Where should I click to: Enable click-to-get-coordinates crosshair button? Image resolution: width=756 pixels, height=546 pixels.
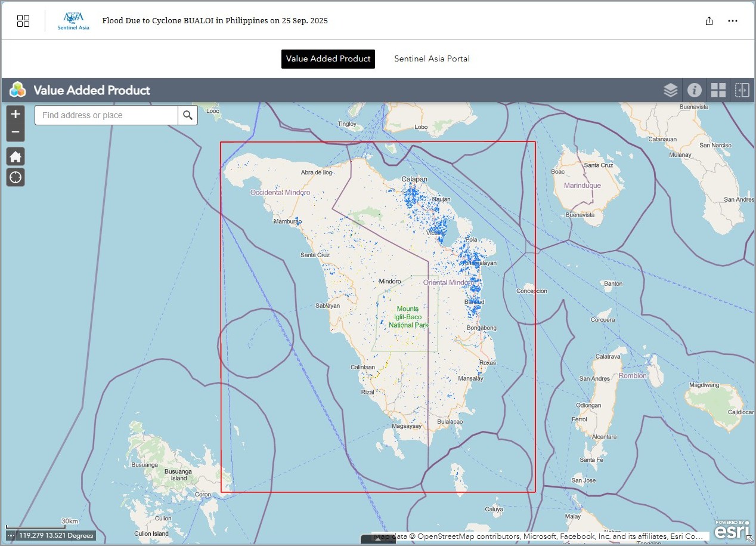(11, 536)
